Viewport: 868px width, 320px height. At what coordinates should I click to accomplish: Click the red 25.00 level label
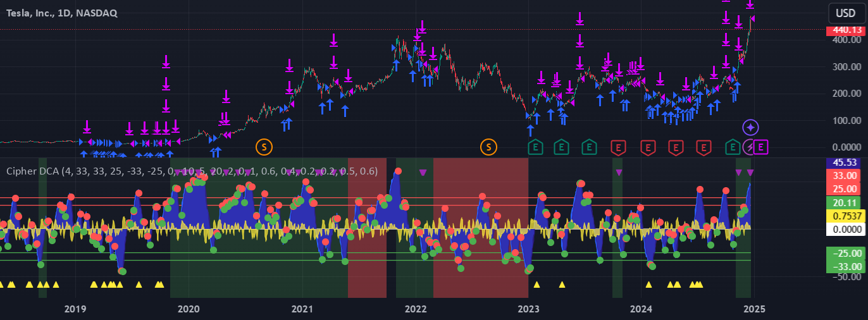coord(843,189)
